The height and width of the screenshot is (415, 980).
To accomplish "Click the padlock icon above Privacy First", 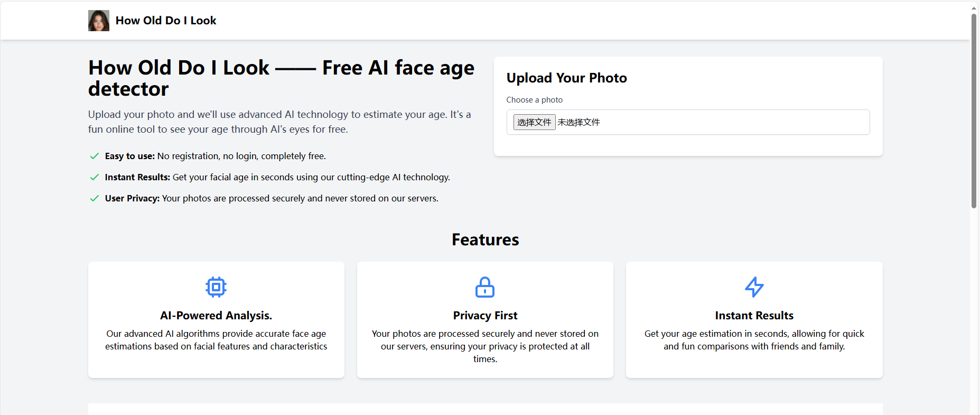I will [485, 287].
